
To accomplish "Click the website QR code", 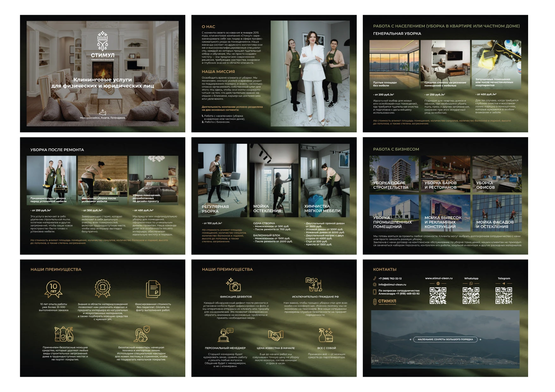I will [438, 296].
